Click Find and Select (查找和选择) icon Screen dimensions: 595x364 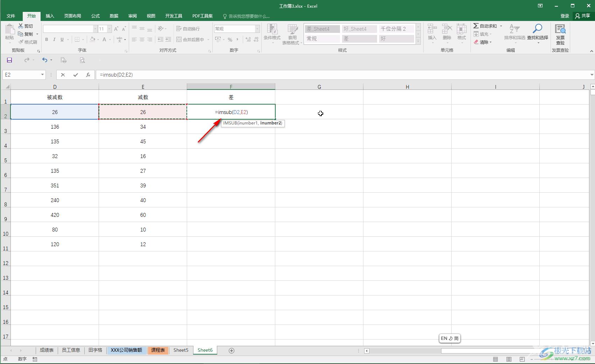pos(537,29)
